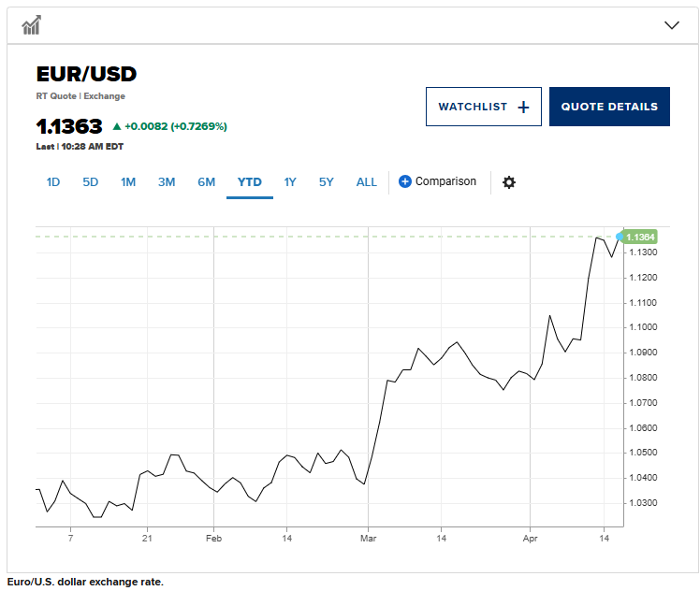Show ALL historical data
The image size is (700, 591).
pyautogui.click(x=367, y=182)
